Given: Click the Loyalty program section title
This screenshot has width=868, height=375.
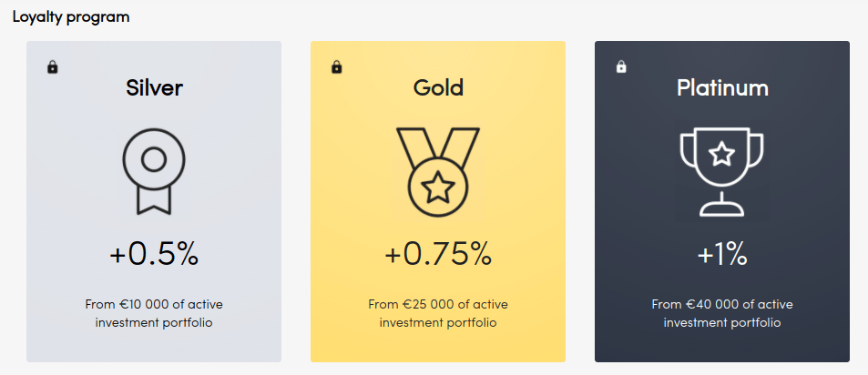Looking at the screenshot, I should (x=71, y=17).
